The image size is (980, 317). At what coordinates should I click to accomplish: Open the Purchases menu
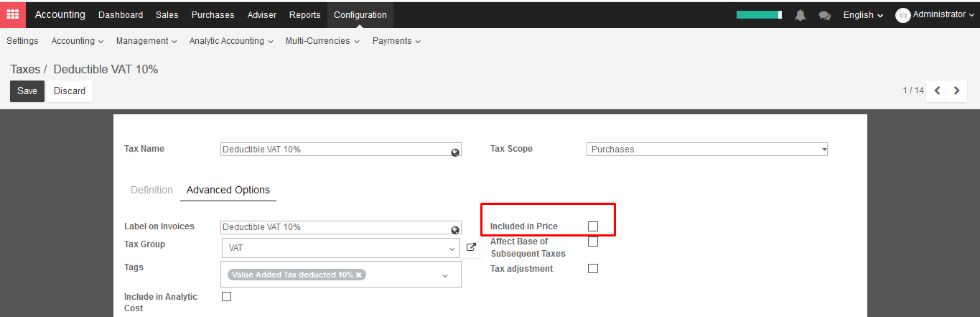click(213, 14)
